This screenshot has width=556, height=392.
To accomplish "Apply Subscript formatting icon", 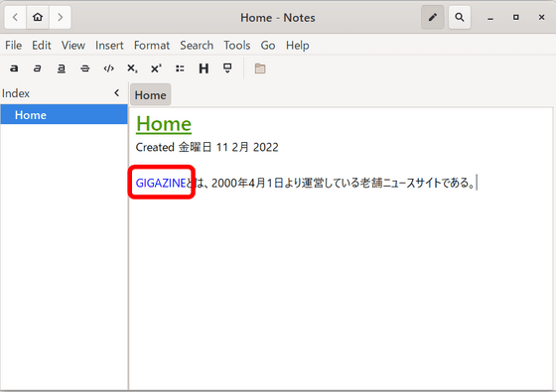I will point(132,68).
